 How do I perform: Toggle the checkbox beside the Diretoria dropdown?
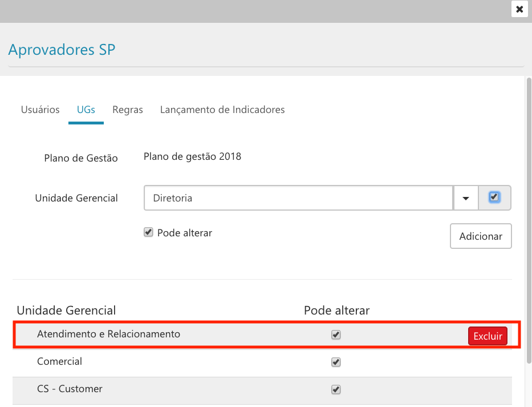coord(494,197)
